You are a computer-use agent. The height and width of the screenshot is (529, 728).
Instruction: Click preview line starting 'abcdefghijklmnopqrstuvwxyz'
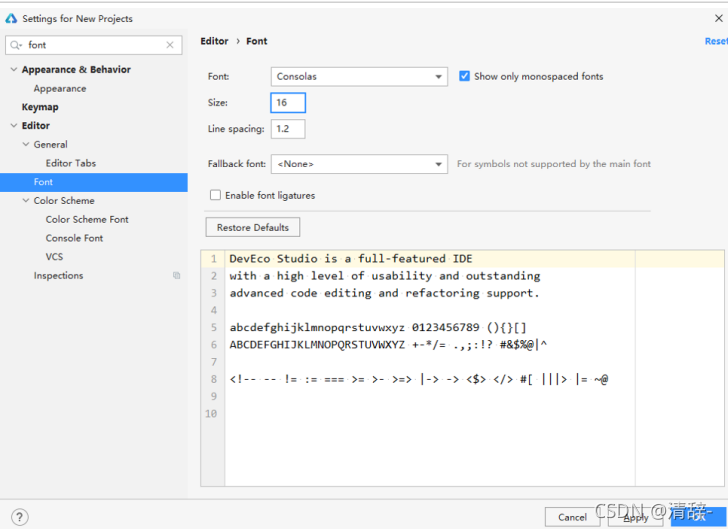pos(378,327)
